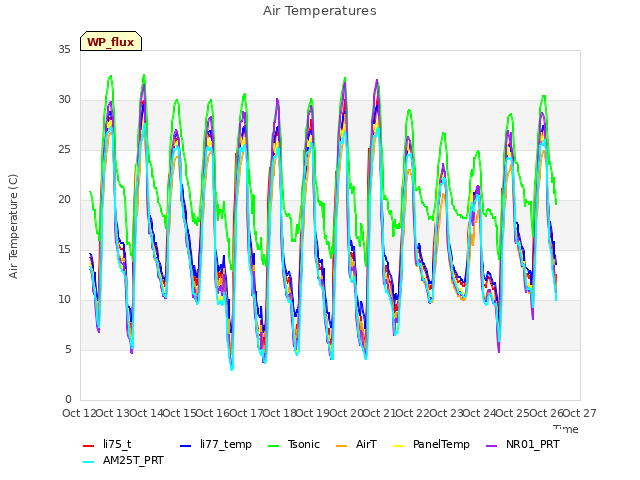Click the blue li77_temp legend swatch
This screenshot has height=480, width=640.
(186, 445)
